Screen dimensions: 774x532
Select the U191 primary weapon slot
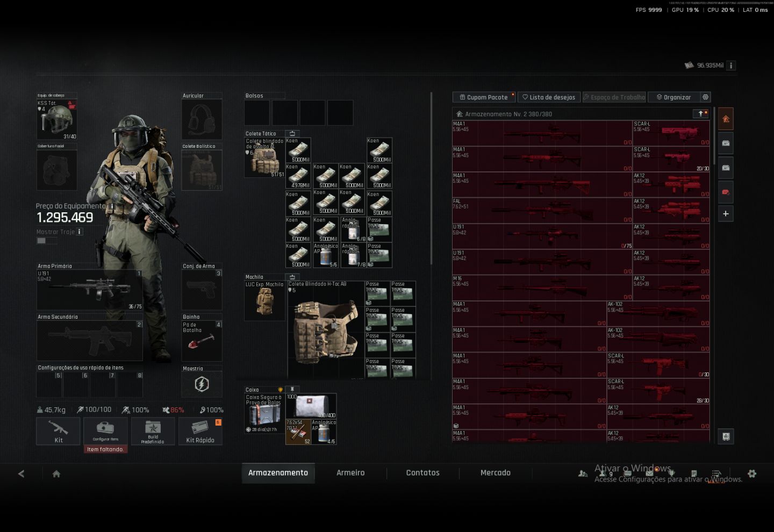[89, 290]
